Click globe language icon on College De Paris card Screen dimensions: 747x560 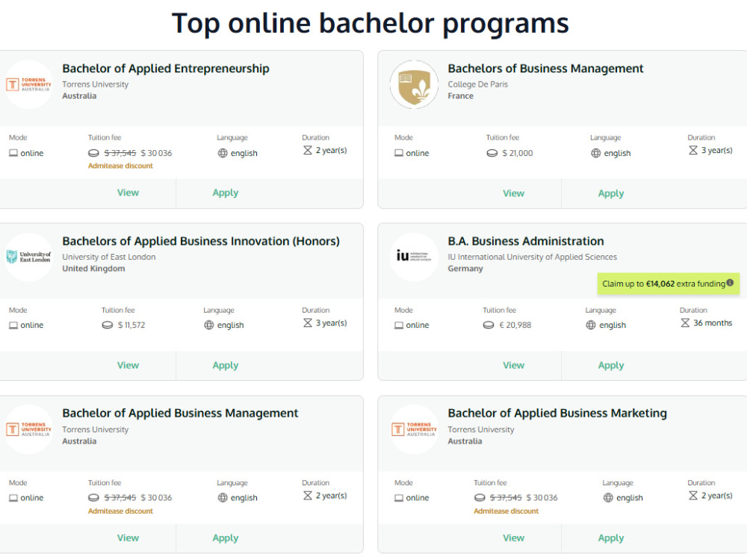596,153
